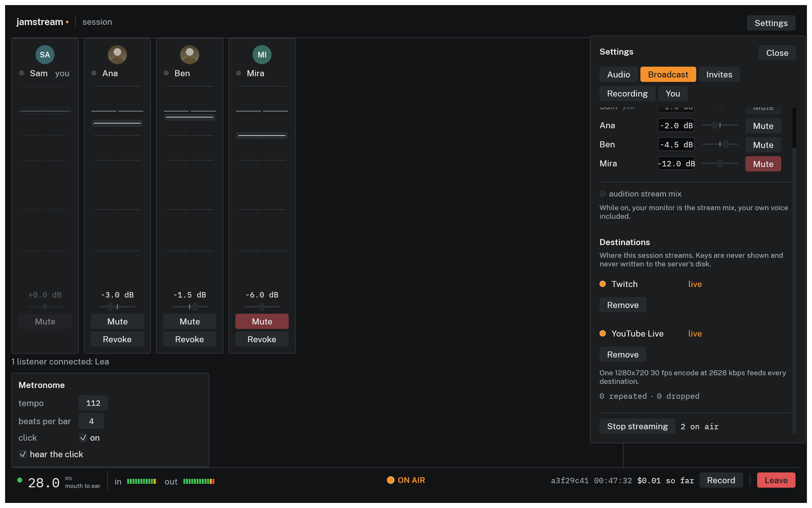Click the ON AIR indicator dot
Image resolution: width=812 pixels, height=508 pixels.
390,480
